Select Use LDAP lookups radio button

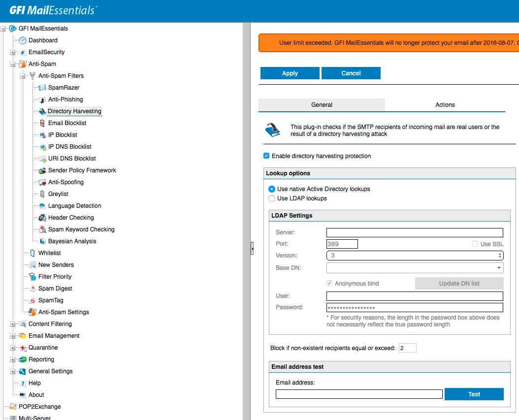click(x=272, y=198)
